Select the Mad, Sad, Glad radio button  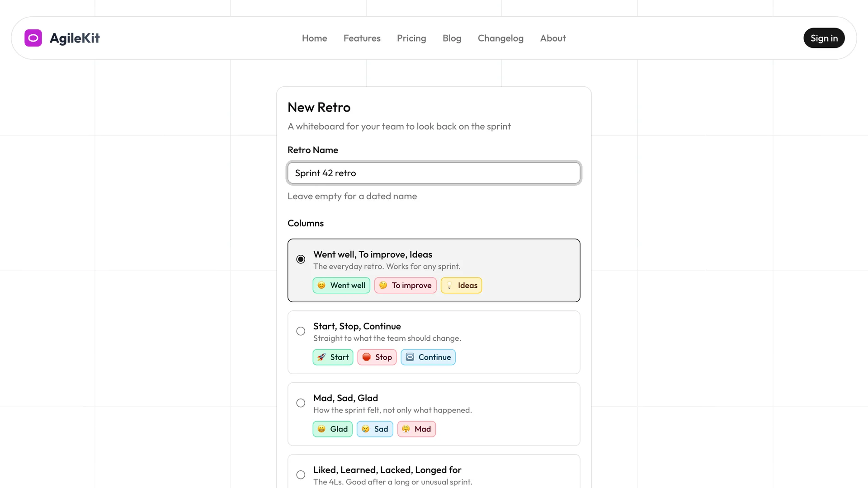[301, 403]
